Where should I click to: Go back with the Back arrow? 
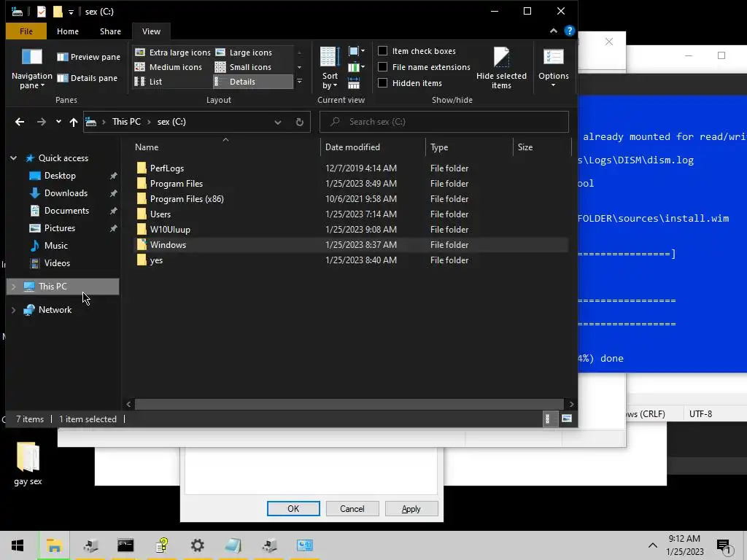(x=20, y=122)
